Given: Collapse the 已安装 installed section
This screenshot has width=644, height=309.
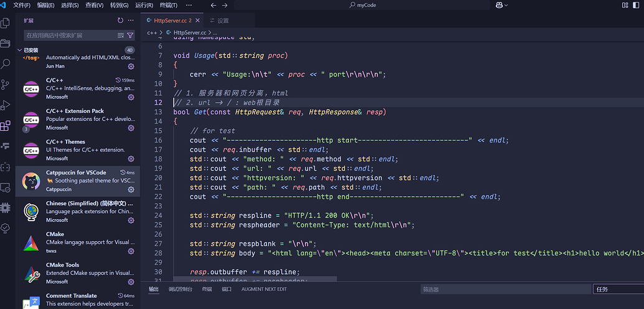Looking at the screenshot, I should [x=19, y=50].
